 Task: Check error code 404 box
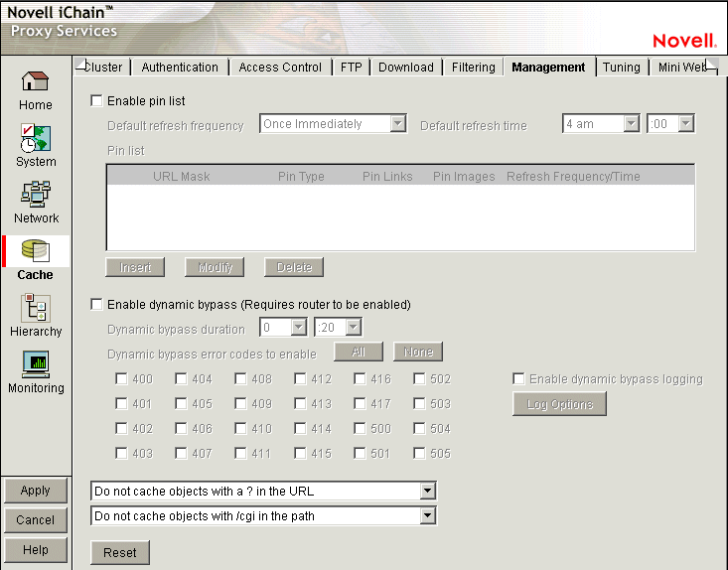click(x=181, y=378)
